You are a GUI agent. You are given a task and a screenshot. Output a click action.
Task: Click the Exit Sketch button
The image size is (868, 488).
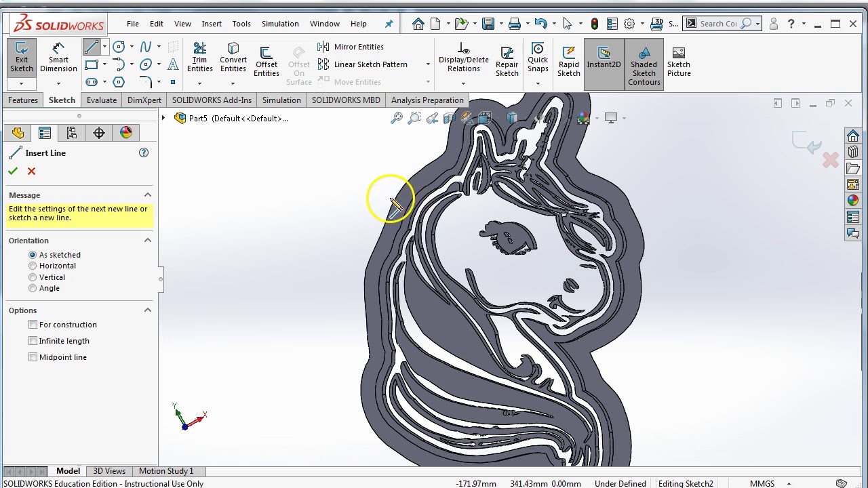point(21,57)
